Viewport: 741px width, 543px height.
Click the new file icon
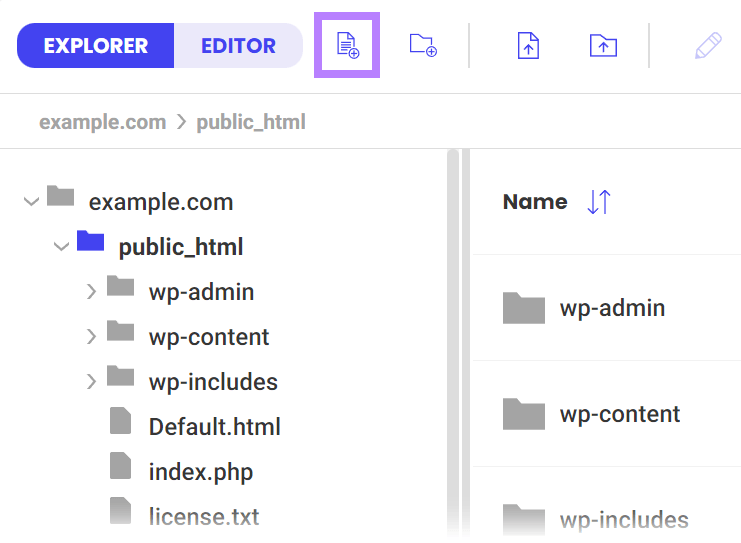pos(347,45)
